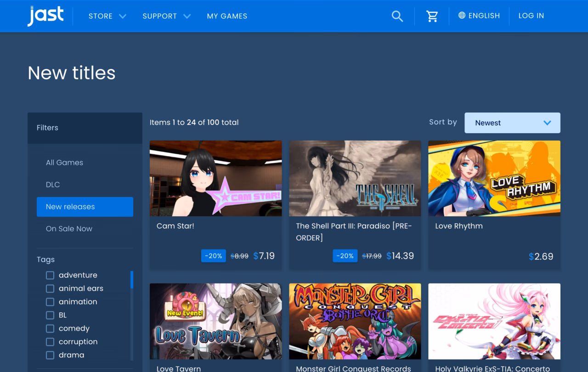Check the comedy tag
588x372 pixels.
[x=50, y=328]
